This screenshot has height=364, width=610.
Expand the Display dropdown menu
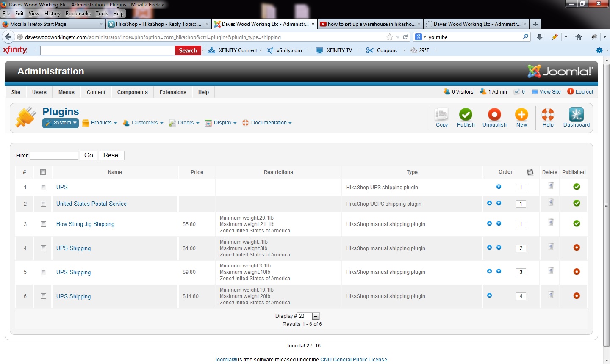[x=221, y=123]
